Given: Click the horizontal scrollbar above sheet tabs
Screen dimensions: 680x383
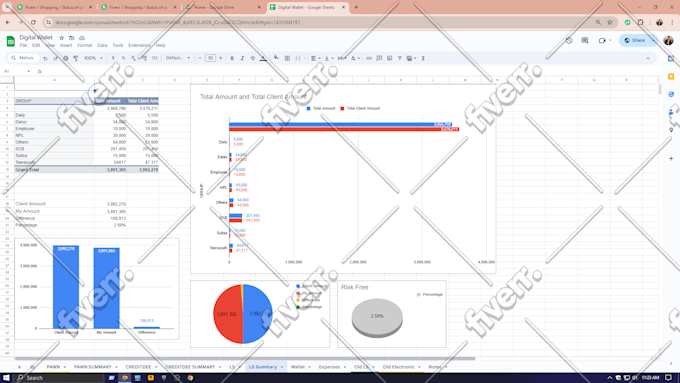Looking at the screenshot, I should point(245,359).
